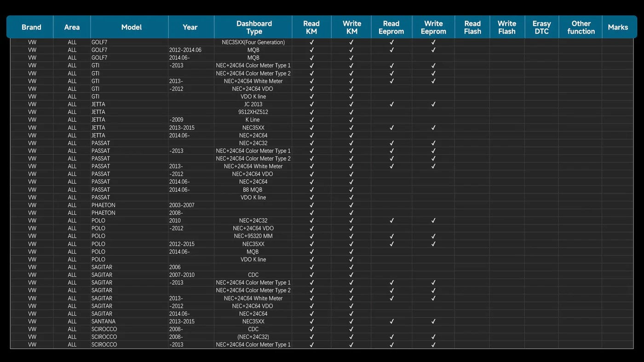Click Read KM checkmark in B8 MQB row
Viewport: 644px width, 362px height.
pyautogui.click(x=311, y=190)
